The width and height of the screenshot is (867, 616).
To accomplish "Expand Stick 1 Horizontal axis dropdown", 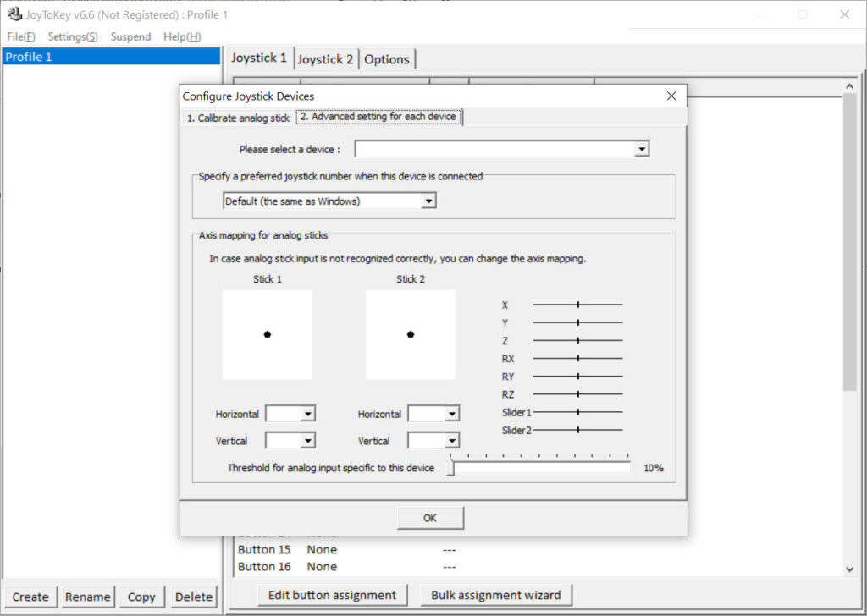I will point(308,414).
